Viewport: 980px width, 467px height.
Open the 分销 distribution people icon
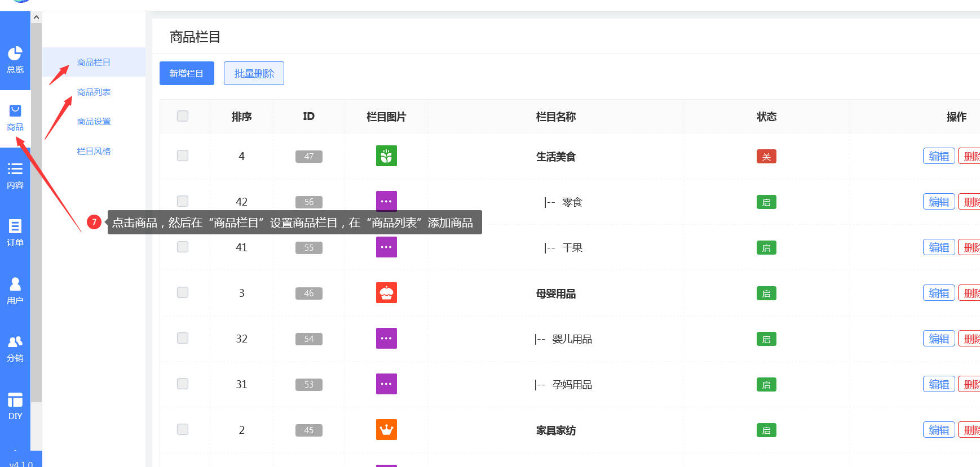(x=15, y=342)
